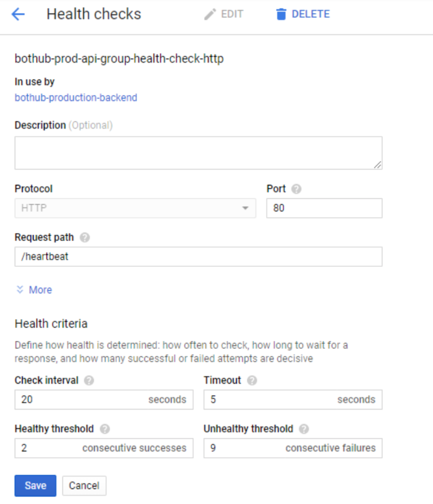Click the Check interval field showing 20
This screenshot has width=433, height=504.
104,399
